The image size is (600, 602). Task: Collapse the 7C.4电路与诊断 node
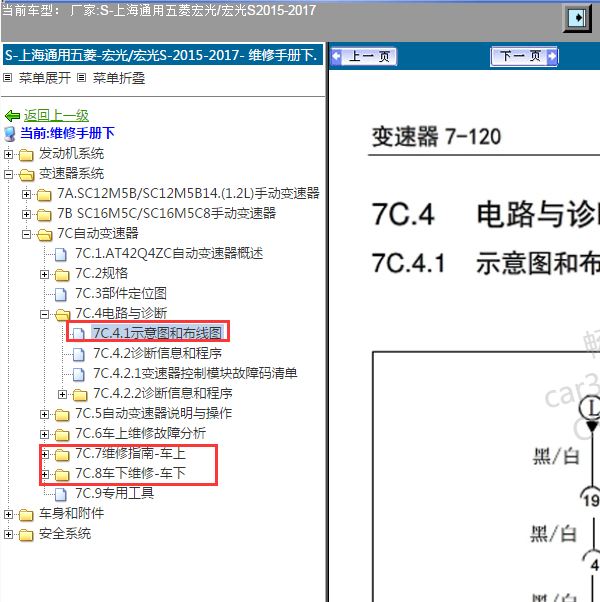(44, 314)
